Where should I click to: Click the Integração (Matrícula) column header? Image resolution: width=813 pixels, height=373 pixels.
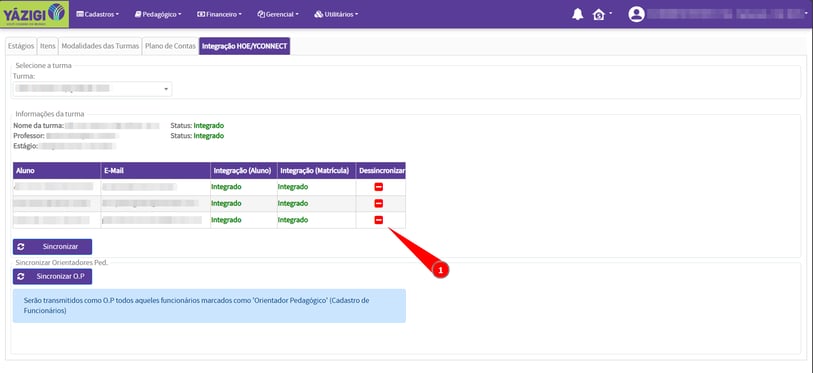[x=316, y=170]
